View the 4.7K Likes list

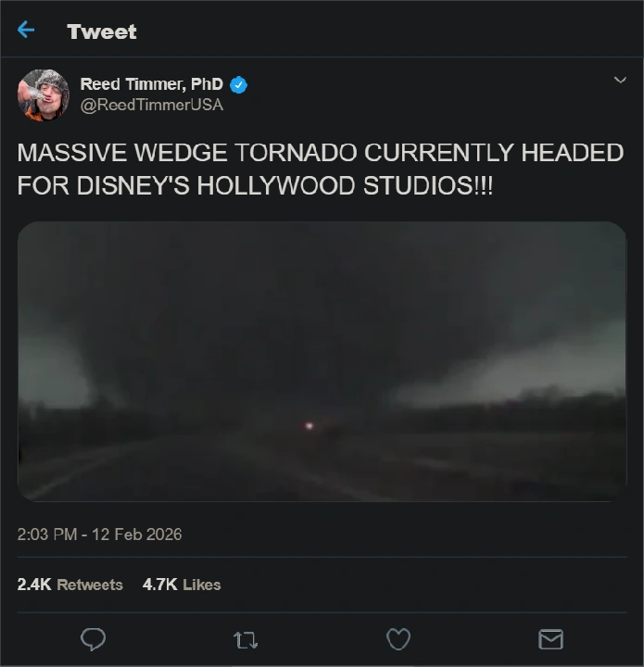click(x=182, y=585)
